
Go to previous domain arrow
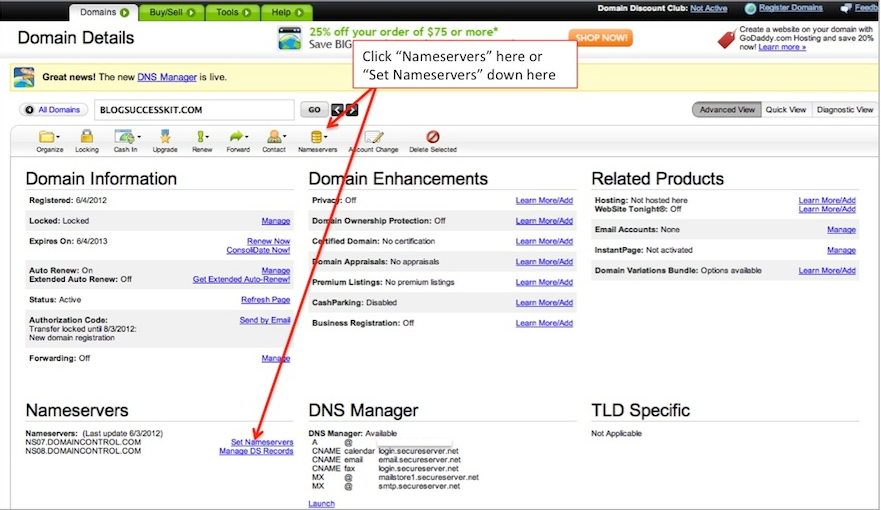click(x=337, y=110)
